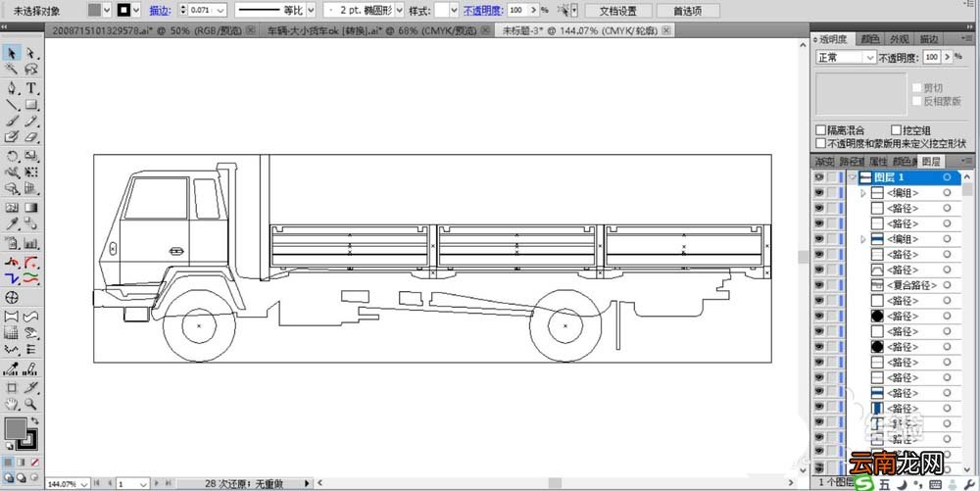
Task: Click the toolbox fill color swatch
Action: [x=15, y=428]
